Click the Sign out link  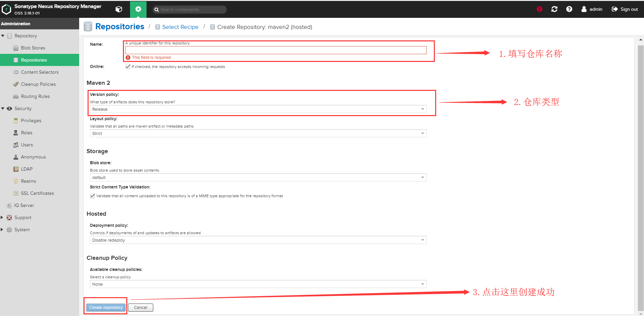(x=629, y=9)
